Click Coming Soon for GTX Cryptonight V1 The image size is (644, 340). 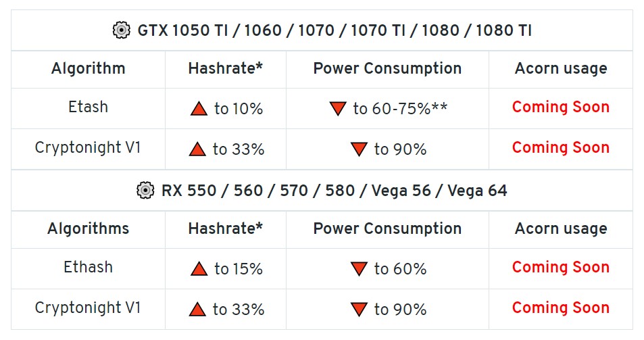tap(560, 147)
